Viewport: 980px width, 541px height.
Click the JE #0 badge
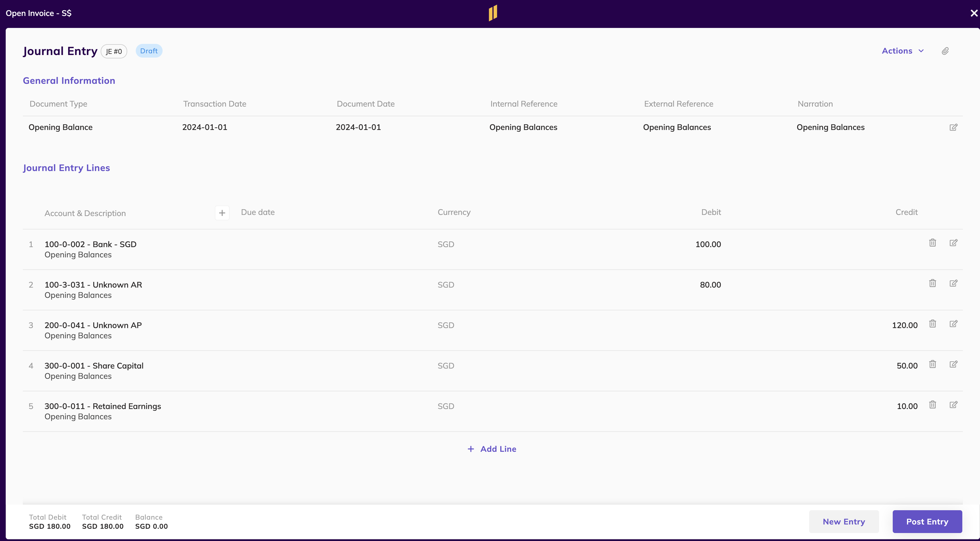click(114, 51)
